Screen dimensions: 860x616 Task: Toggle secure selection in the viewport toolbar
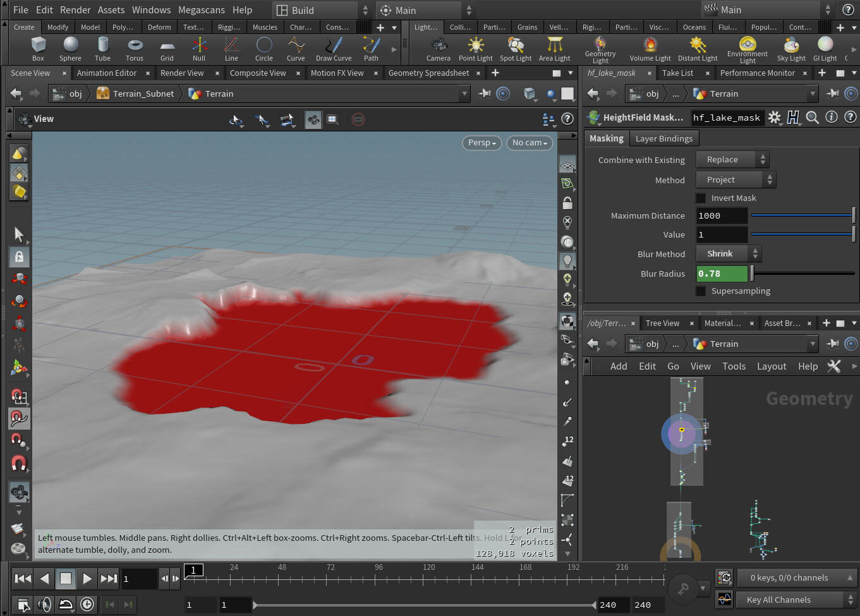(x=20, y=257)
